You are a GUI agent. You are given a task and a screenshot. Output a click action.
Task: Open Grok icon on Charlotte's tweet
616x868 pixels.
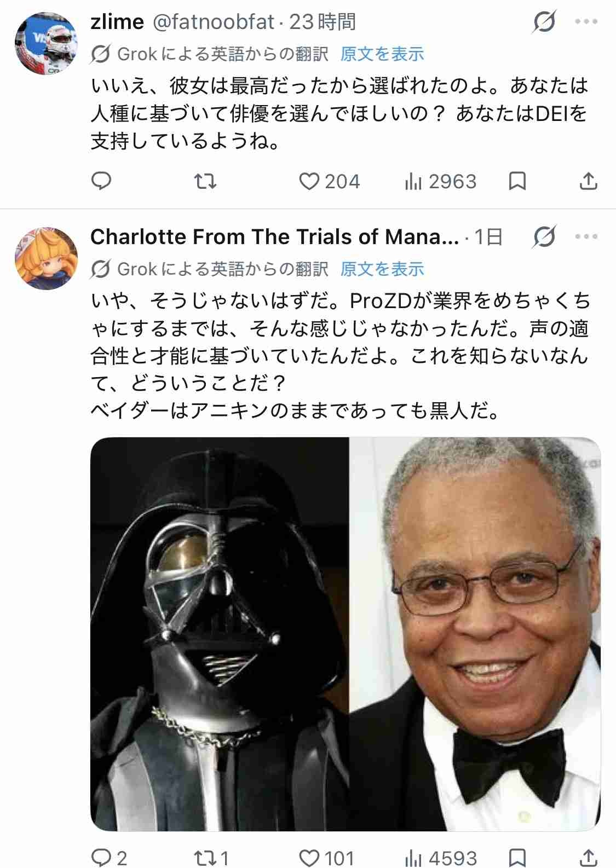pyautogui.click(x=545, y=237)
